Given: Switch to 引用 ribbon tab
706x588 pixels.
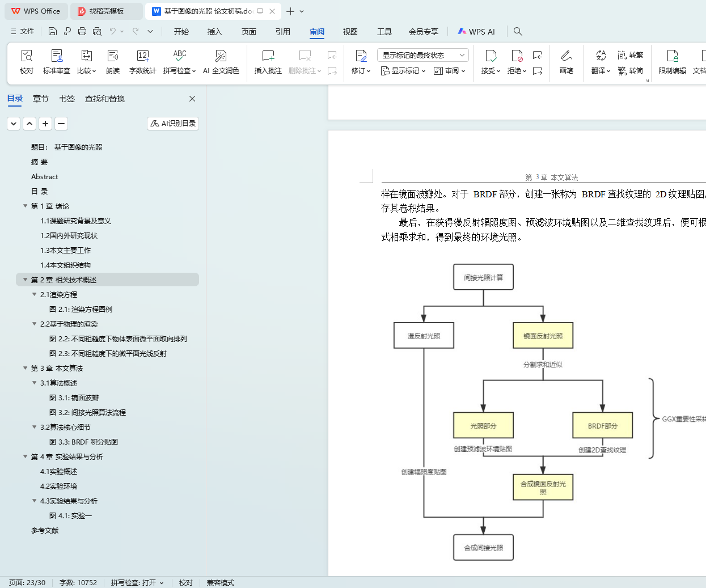Looking at the screenshot, I should point(283,32).
